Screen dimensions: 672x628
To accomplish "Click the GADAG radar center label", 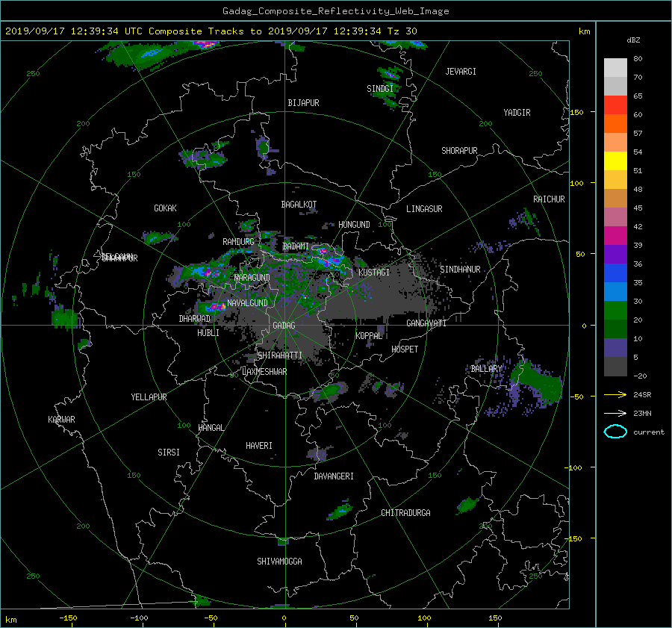I will click(284, 326).
